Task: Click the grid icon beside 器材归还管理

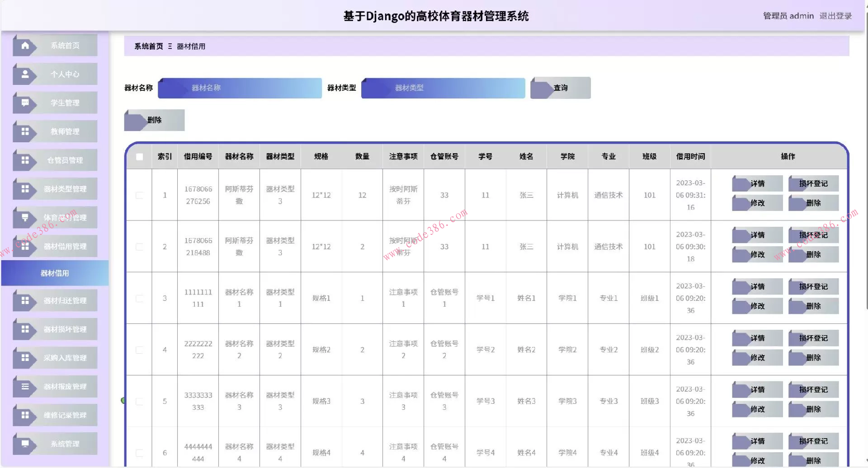Action: tap(25, 300)
